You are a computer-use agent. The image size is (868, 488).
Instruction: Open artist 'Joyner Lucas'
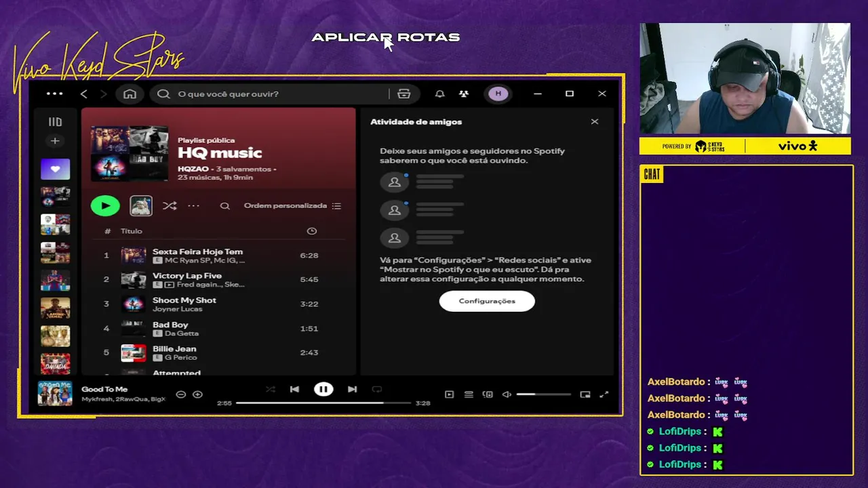[x=178, y=309]
